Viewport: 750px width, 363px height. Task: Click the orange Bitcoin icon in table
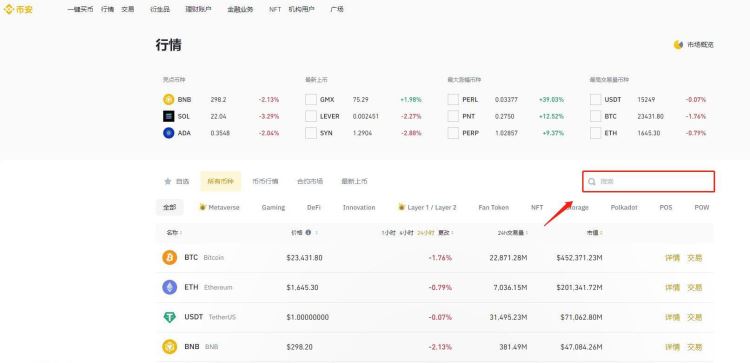pyautogui.click(x=169, y=257)
